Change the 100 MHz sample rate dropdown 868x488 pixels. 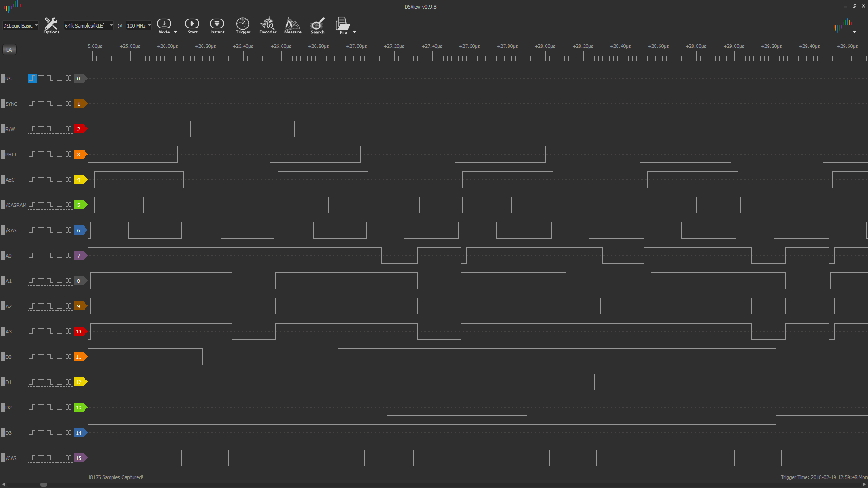138,26
